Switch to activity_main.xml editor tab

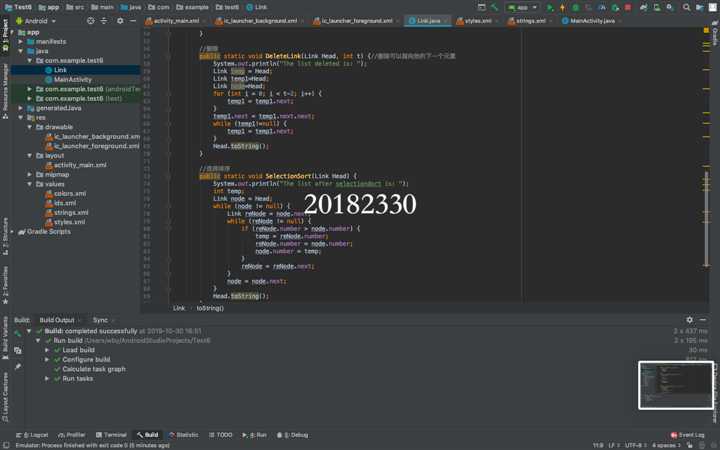point(173,21)
